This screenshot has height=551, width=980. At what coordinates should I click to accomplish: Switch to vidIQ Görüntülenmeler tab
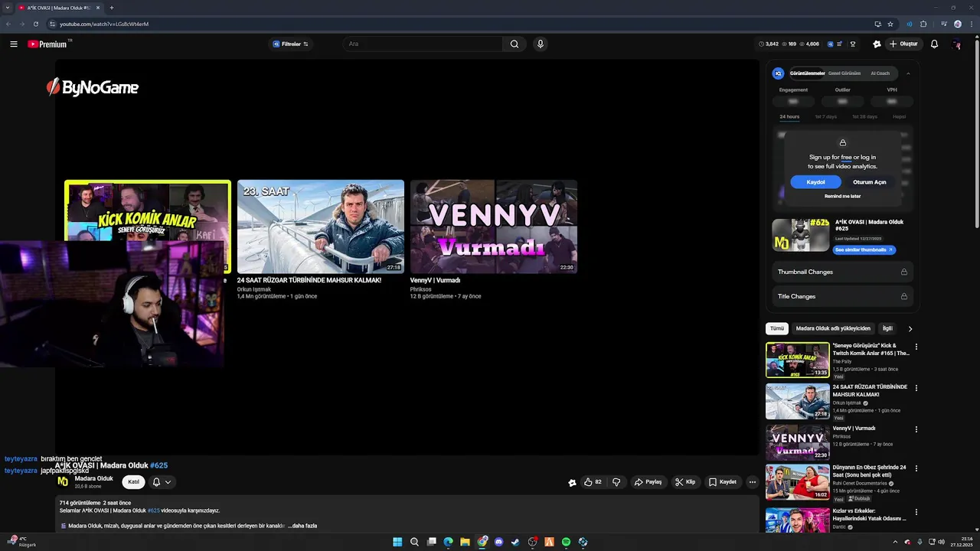click(x=807, y=73)
